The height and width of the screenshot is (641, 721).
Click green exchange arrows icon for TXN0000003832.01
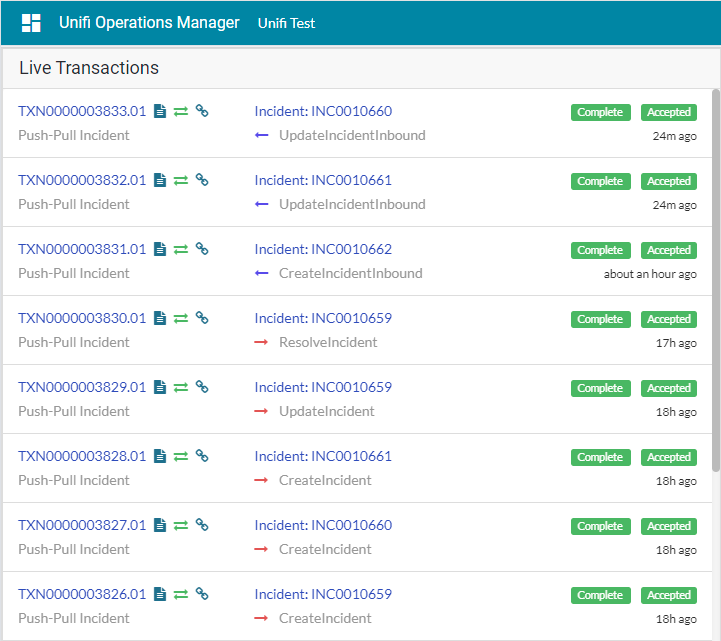(x=181, y=181)
